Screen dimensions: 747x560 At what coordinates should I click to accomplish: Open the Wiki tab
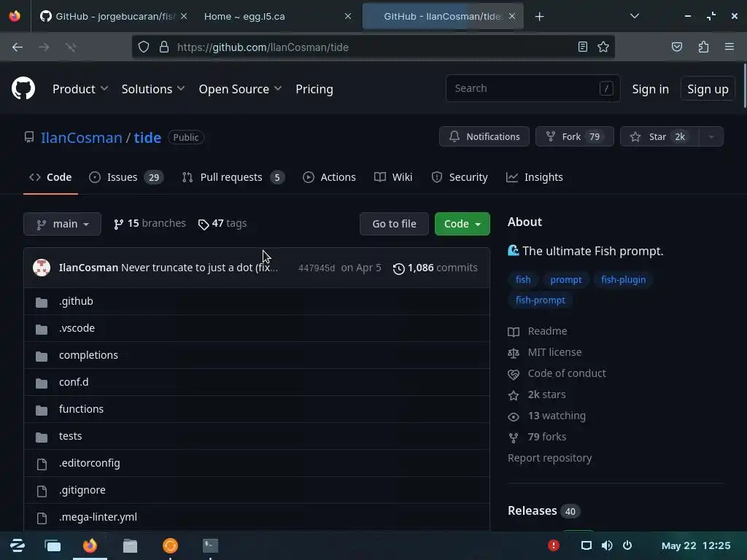[x=393, y=177]
